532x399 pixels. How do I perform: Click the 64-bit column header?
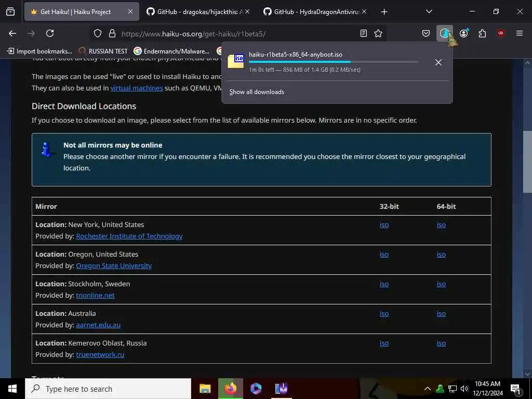(x=446, y=207)
